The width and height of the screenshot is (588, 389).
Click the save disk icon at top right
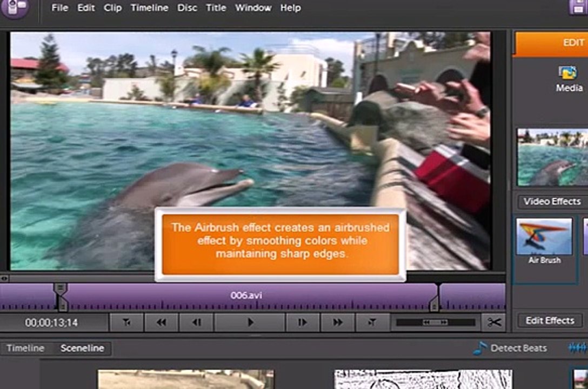coord(578,6)
